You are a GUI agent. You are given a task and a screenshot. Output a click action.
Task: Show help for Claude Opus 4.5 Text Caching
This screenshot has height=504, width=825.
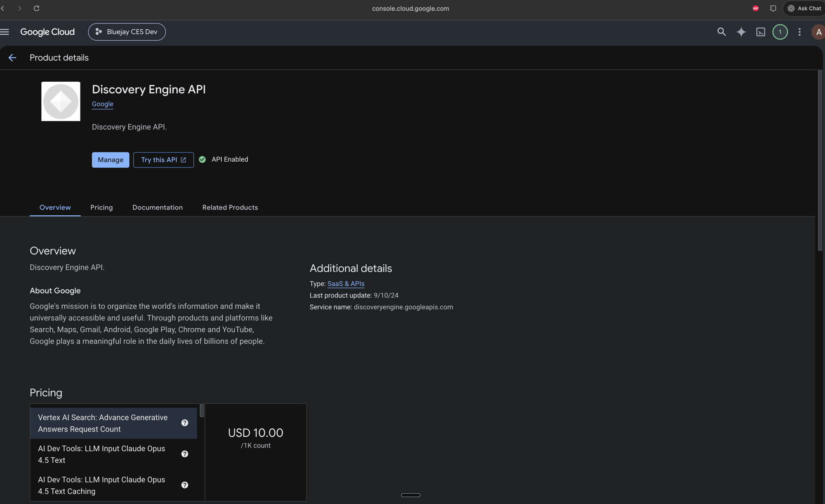click(x=185, y=485)
